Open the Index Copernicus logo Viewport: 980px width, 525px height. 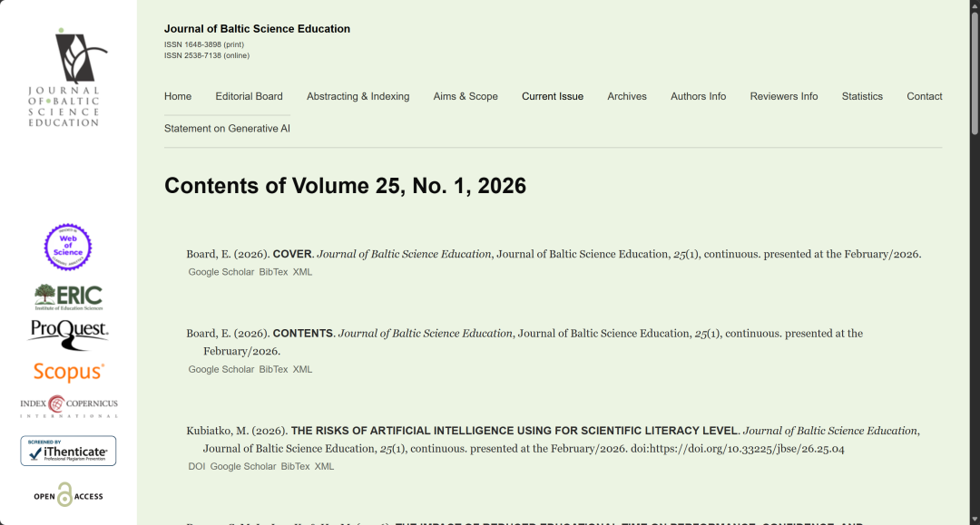69,406
